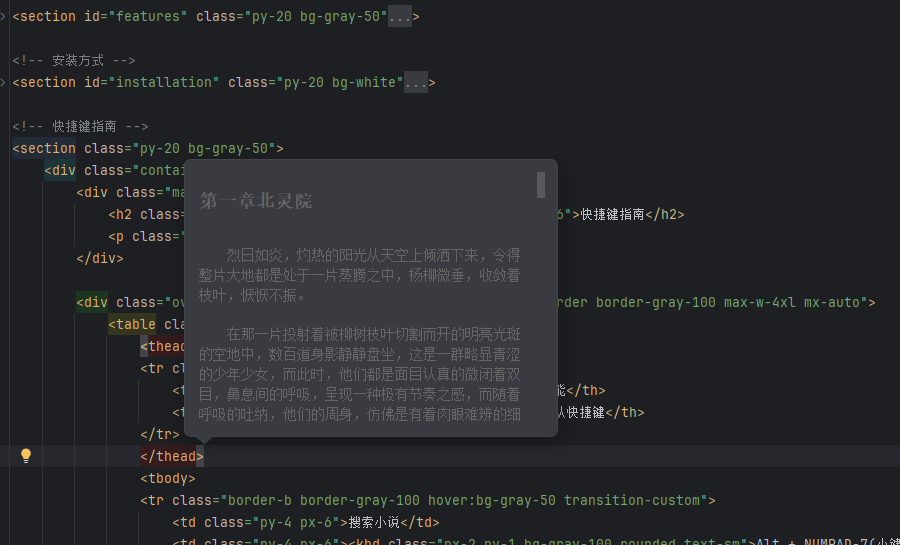Screen dimensions: 900x545
Task: Click the closing tr tag
Action: pyautogui.click(x=160, y=435)
